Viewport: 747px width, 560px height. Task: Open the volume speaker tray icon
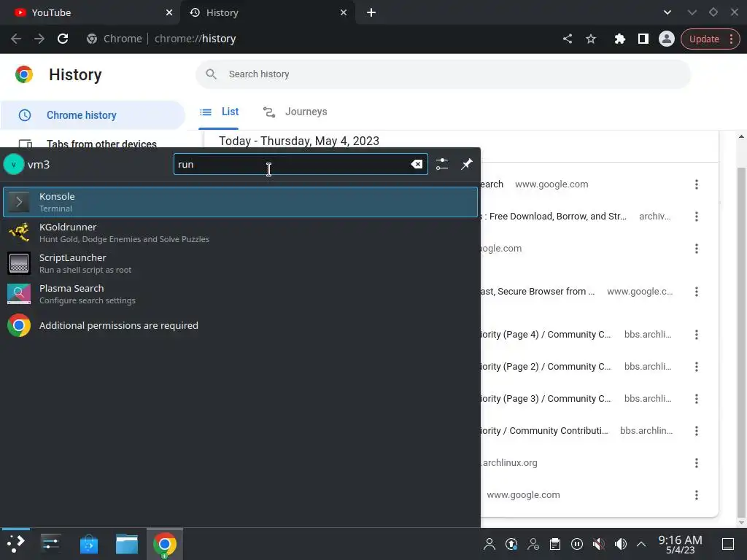[621, 544]
